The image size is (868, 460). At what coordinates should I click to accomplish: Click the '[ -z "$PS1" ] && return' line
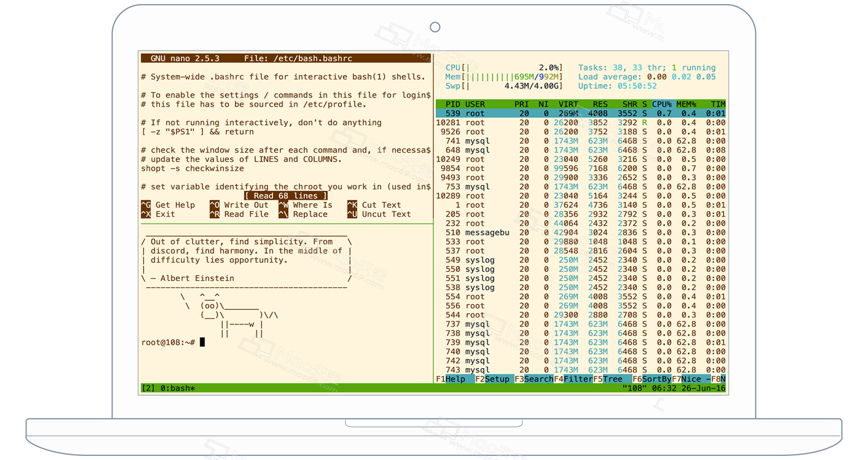[198, 132]
